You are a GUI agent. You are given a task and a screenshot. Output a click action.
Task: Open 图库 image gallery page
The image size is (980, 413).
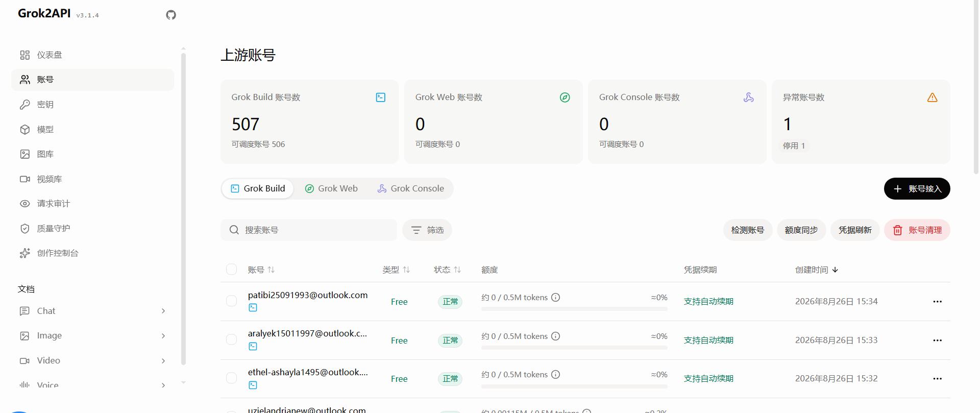click(92, 154)
